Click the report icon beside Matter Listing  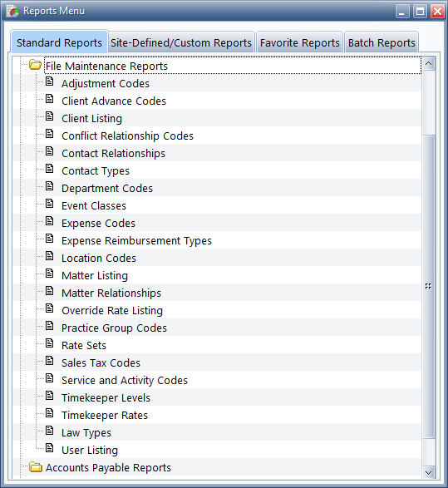coord(50,274)
